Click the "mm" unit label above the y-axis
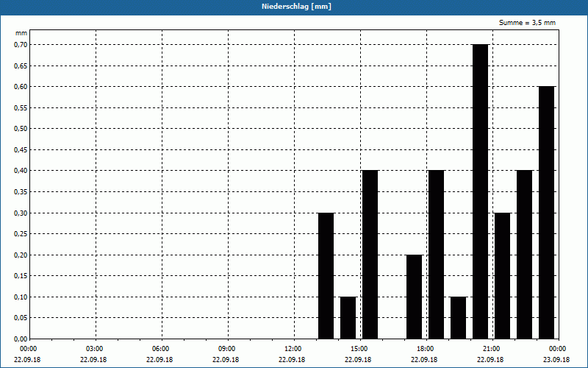The image size is (588, 368). click(x=21, y=33)
